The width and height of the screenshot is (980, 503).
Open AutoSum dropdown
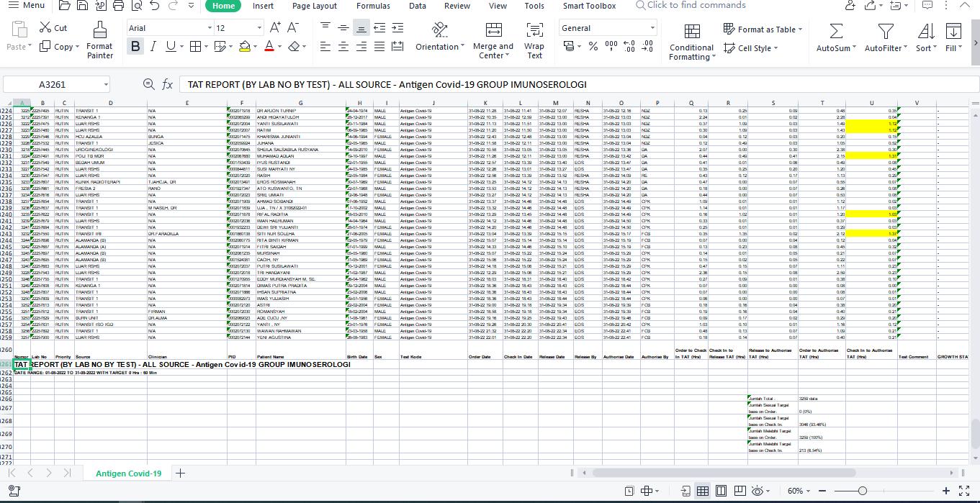point(836,37)
